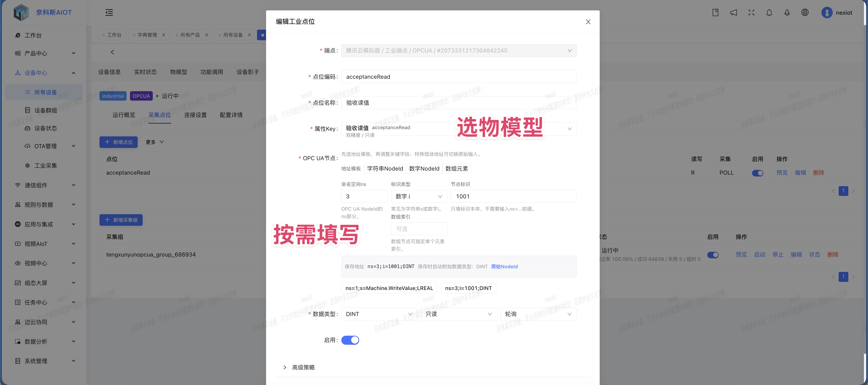The image size is (868, 385).
Task: Switch to the 配置详情 sub-tab
Action: 231,115
